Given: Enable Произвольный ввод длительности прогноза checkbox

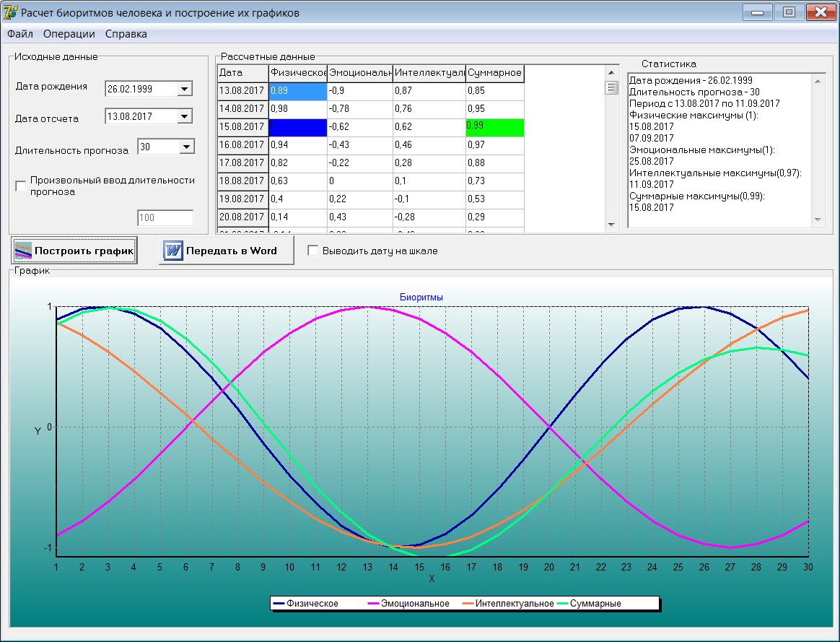Looking at the screenshot, I should click(x=21, y=186).
